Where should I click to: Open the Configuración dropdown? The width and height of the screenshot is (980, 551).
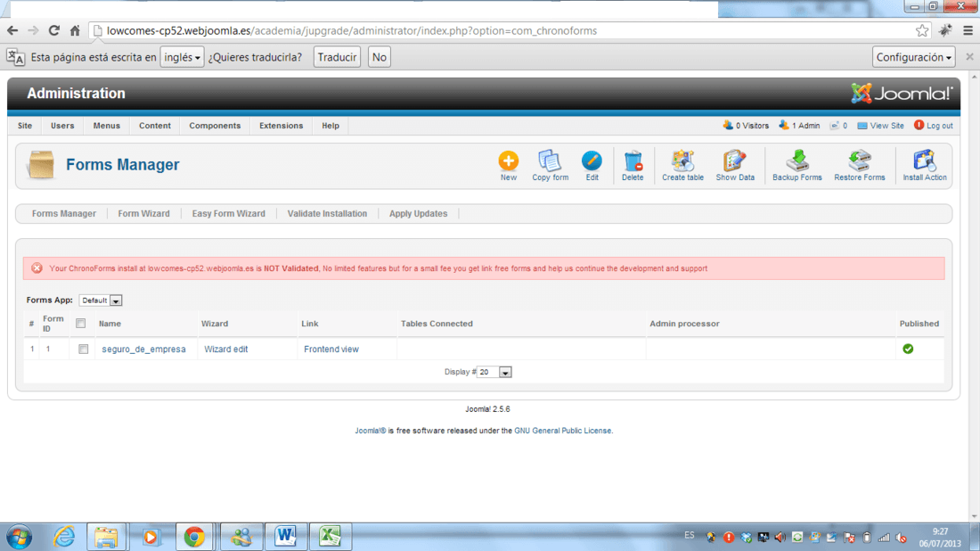click(914, 57)
